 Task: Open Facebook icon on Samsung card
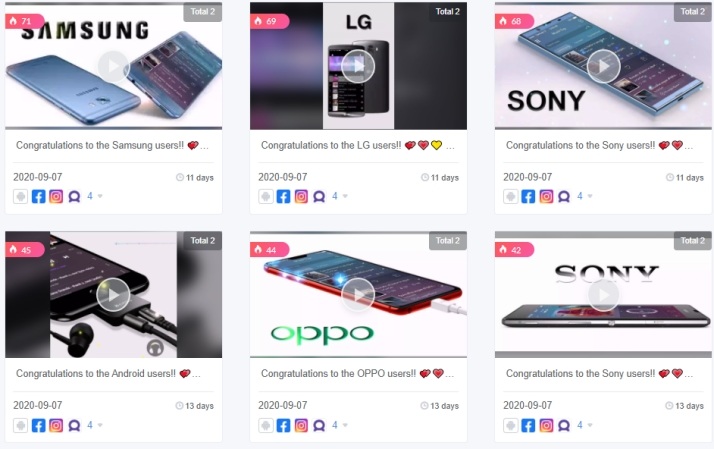[38, 197]
